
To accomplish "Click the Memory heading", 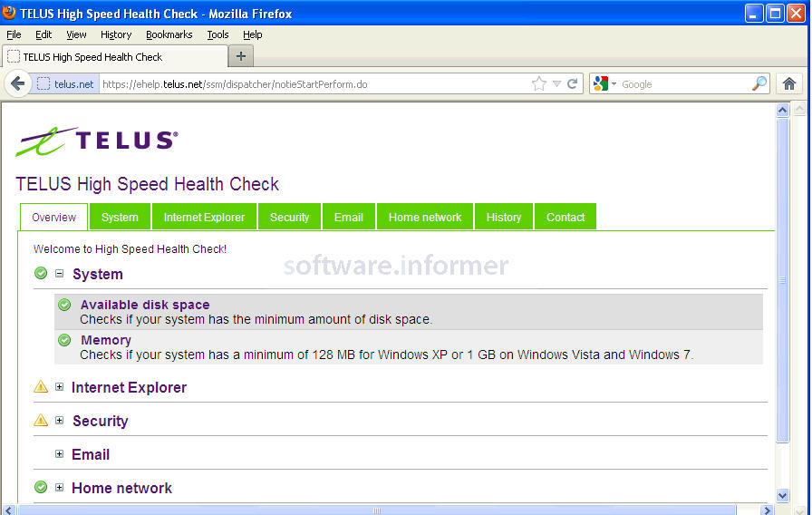I will pos(106,340).
